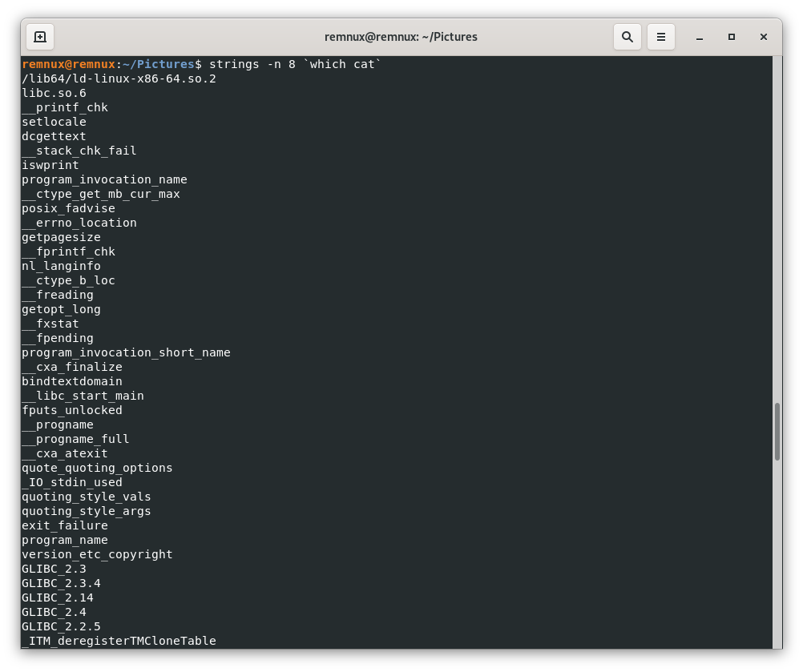Click the line getpagesize
The image size is (803, 672).
pyautogui.click(x=61, y=237)
